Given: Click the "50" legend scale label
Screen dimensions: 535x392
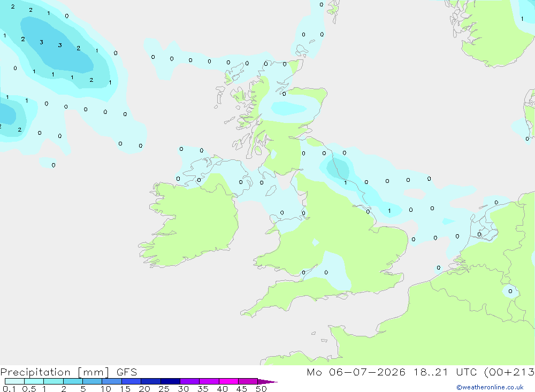Looking at the screenshot, I should (x=262, y=389).
